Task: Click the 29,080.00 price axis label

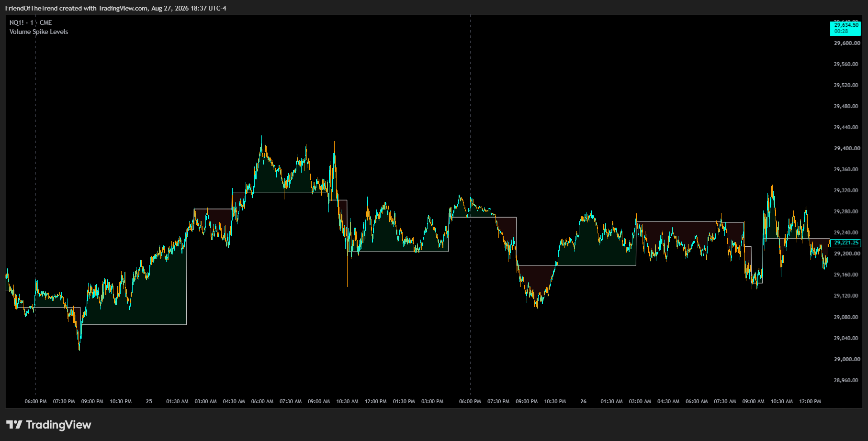Action: pyautogui.click(x=847, y=317)
